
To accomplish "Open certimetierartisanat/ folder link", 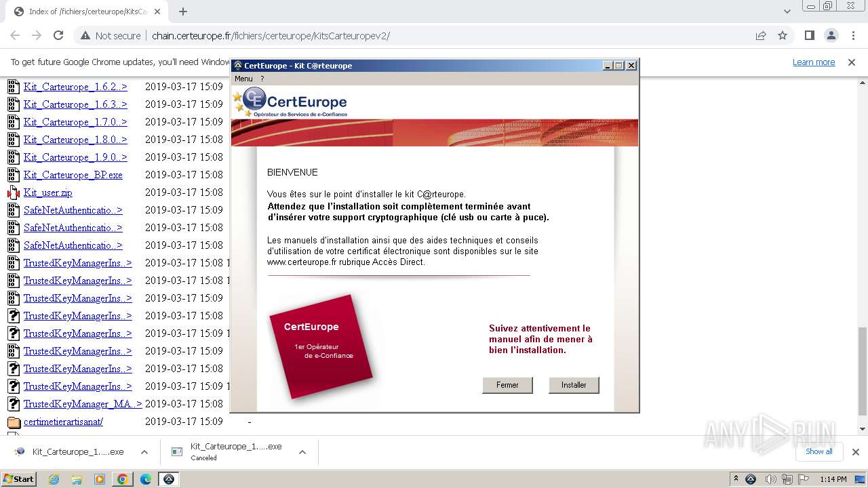I will point(63,422).
